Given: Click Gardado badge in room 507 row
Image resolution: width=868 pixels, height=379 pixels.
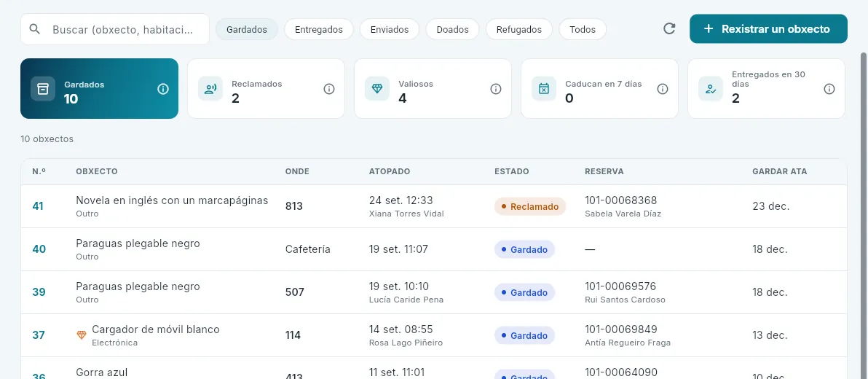Looking at the screenshot, I should (524, 292).
